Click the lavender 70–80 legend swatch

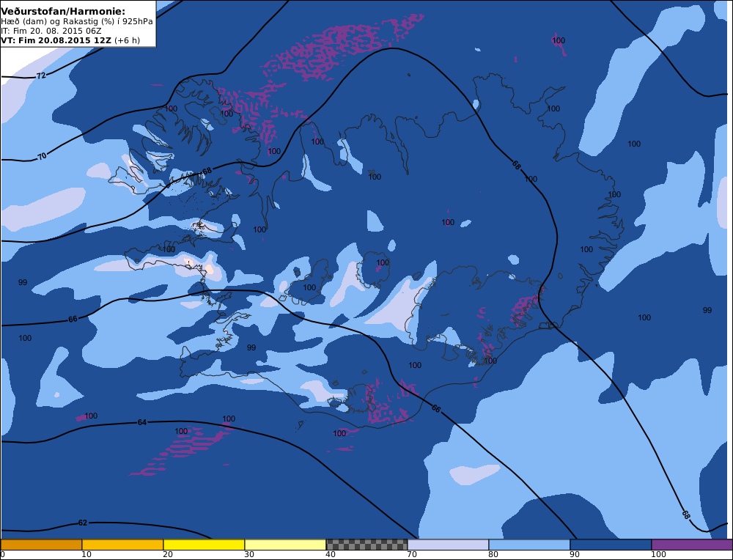[x=448, y=545]
